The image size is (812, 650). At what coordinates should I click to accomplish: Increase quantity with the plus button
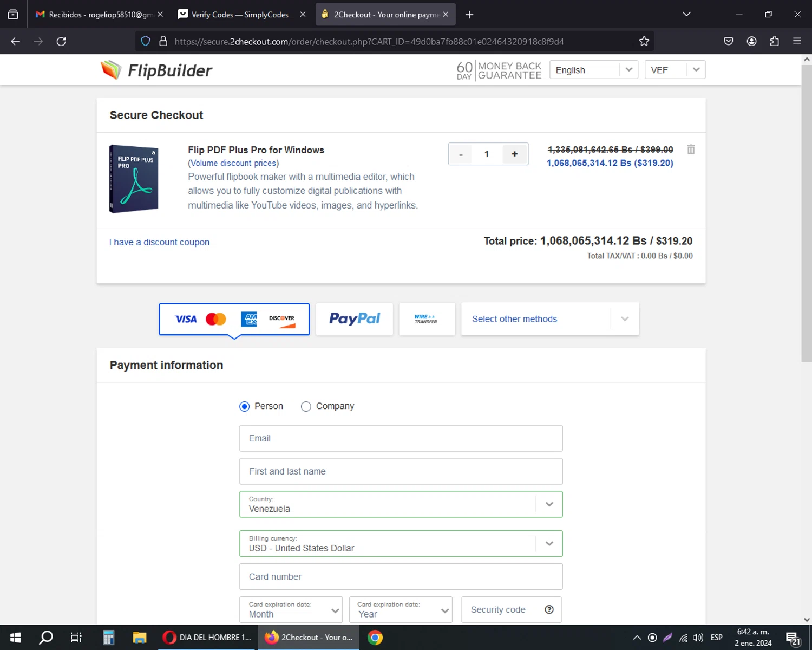coord(515,154)
